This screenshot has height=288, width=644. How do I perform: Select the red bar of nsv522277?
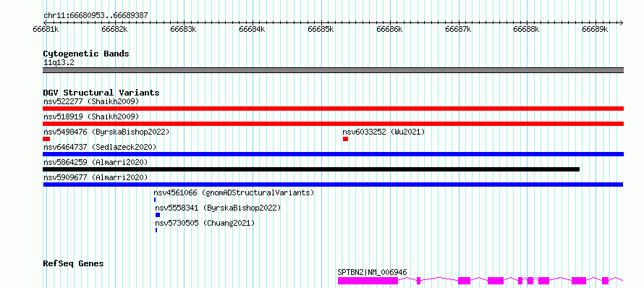tap(333, 109)
